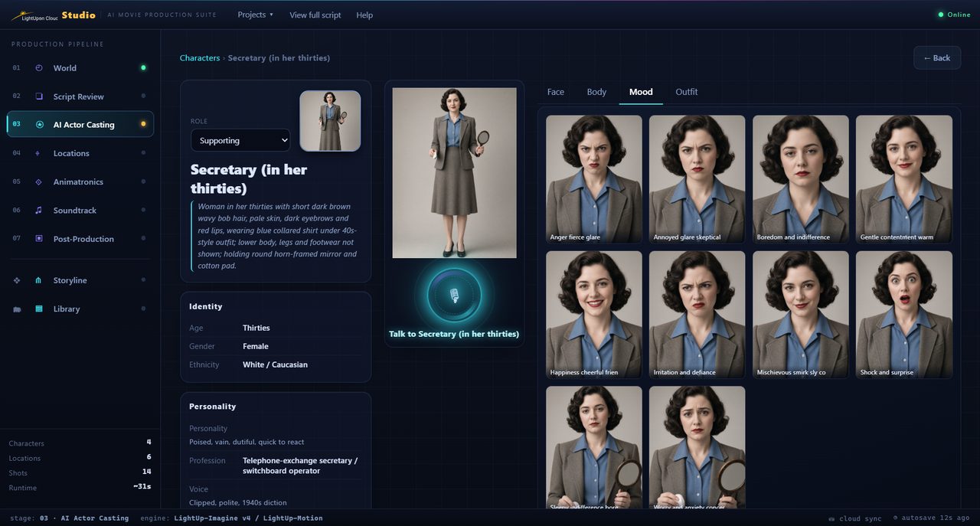Switch to the Outfit tab
This screenshot has width=980, height=526.
pyautogui.click(x=686, y=92)
